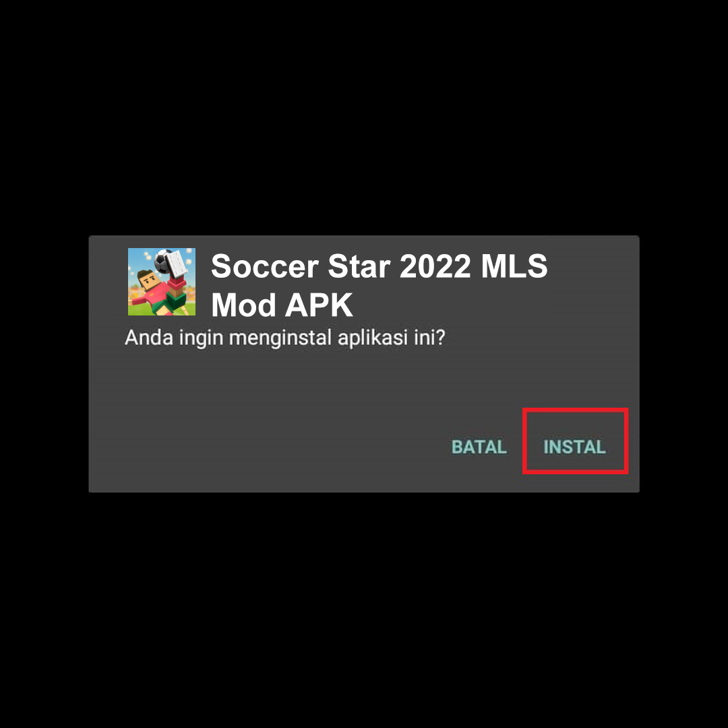Click the word 'menginstal' in the prompt
The width and height of the screenshot is (728, 728).
tap(280, 338)
